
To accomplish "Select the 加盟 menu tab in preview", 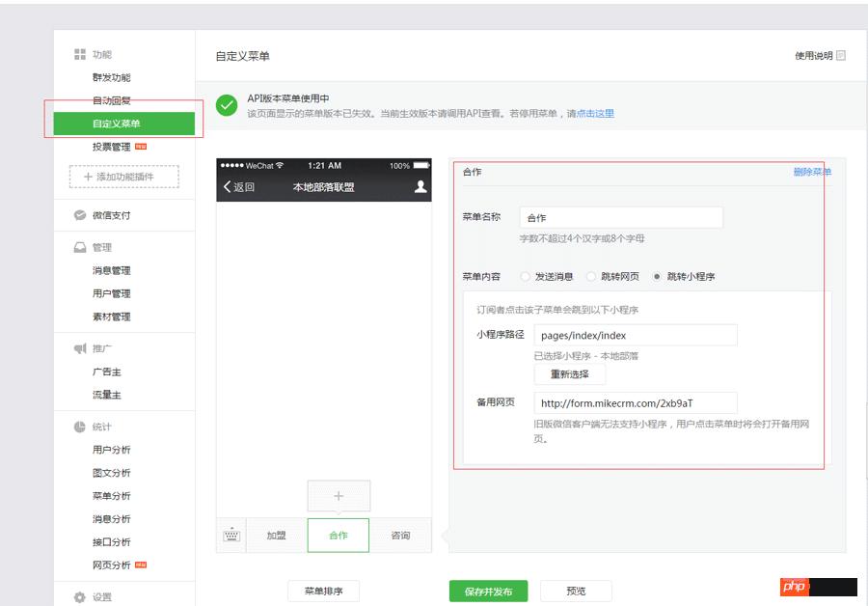I will coord(277,536).
